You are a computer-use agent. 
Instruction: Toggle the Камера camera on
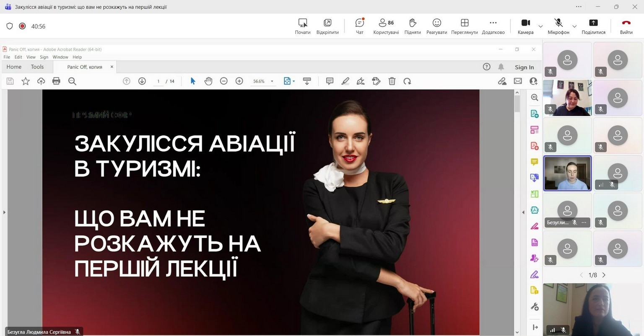[525, 26]
